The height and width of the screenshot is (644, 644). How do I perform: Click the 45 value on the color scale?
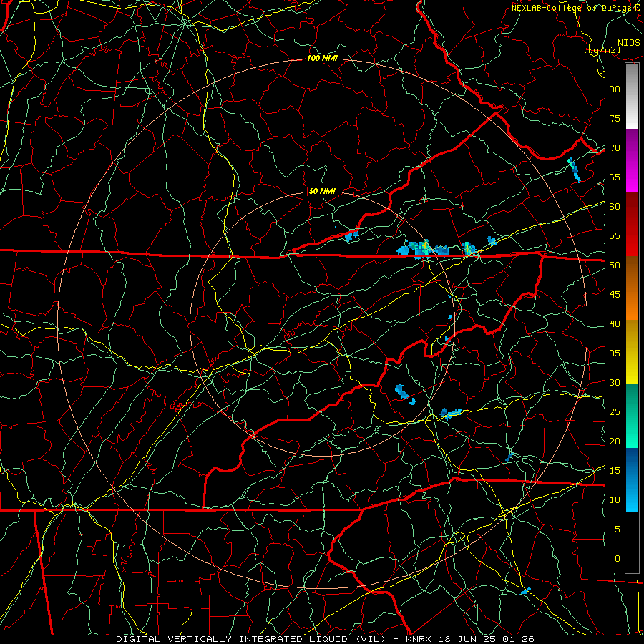point(615,295)
